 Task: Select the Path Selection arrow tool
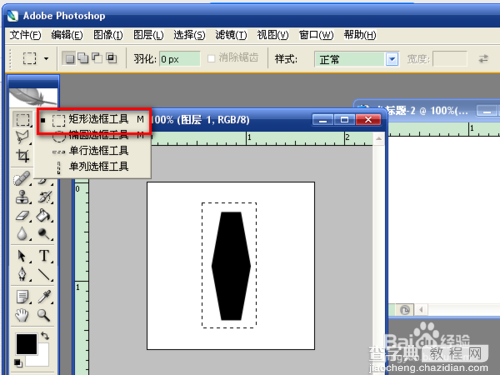22,256
